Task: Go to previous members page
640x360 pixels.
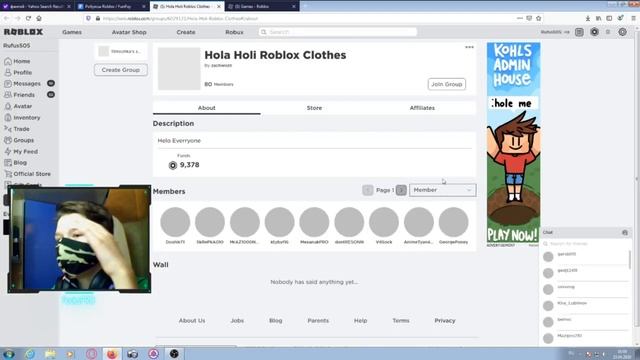Action: click(x=368, y=190)
